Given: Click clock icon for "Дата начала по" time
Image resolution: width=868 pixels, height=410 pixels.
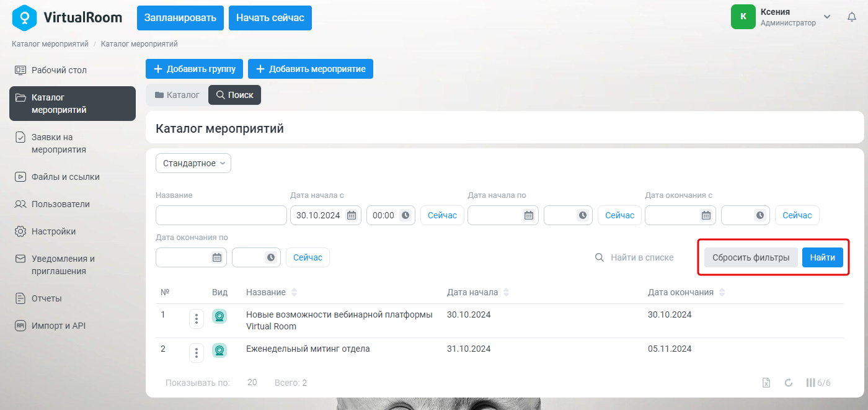Looking at the screenshot, I should coord(583,215).
